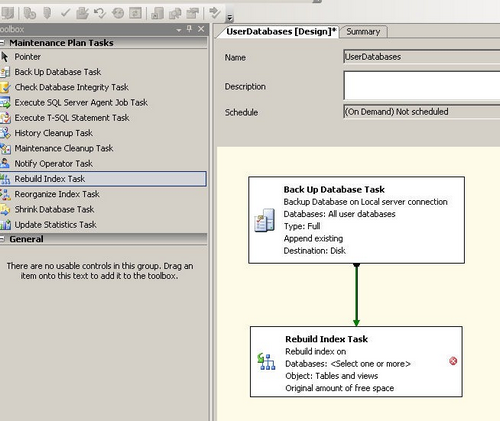Click the red error icon on Rebuild Index Task
The image size is (500, 421).
pyautogui.click(x=453, y=361)
